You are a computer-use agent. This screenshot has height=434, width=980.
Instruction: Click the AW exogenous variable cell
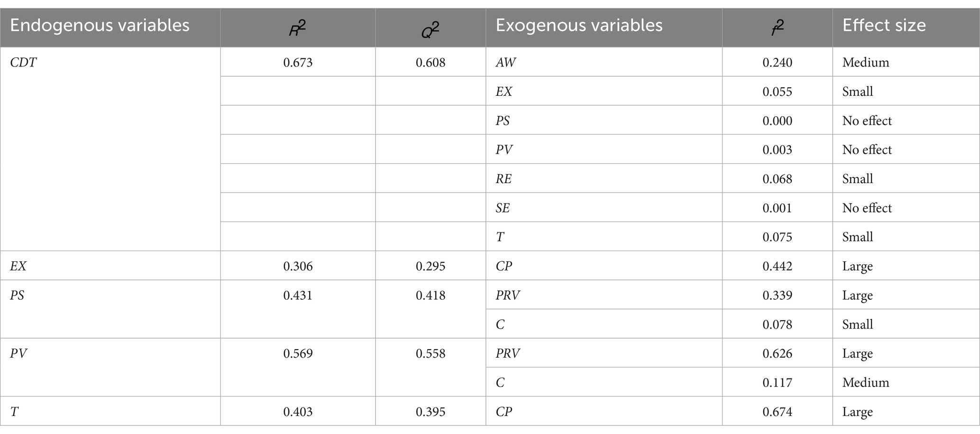505,63
